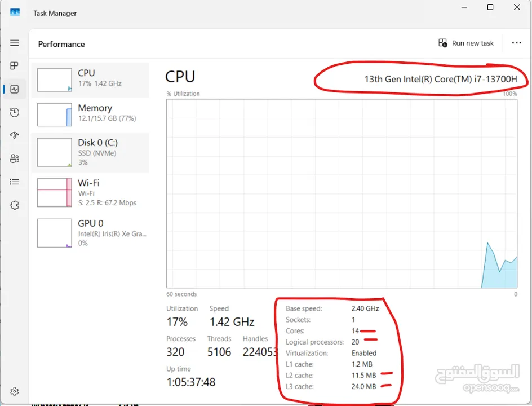Click the Run new task button

466,43
